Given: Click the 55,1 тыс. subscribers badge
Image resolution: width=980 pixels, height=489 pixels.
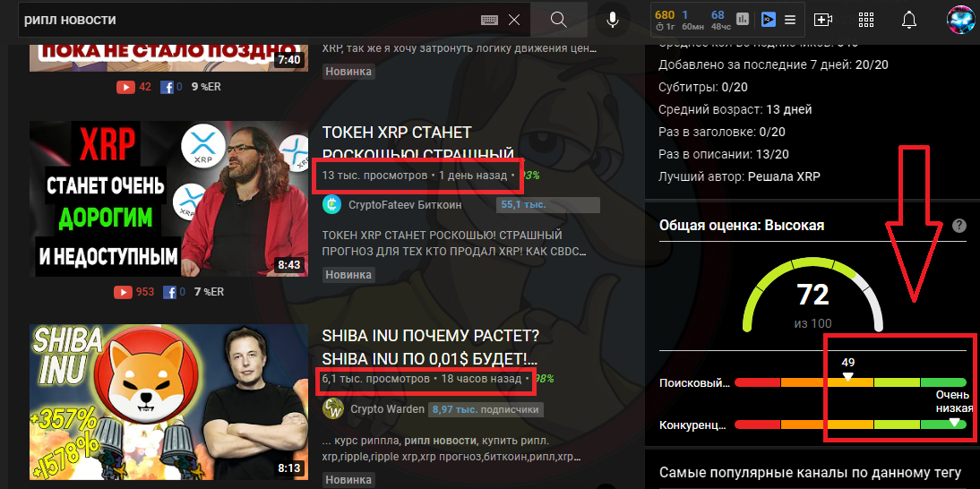Looking at the screenshot, I should (x=547, y=204).
